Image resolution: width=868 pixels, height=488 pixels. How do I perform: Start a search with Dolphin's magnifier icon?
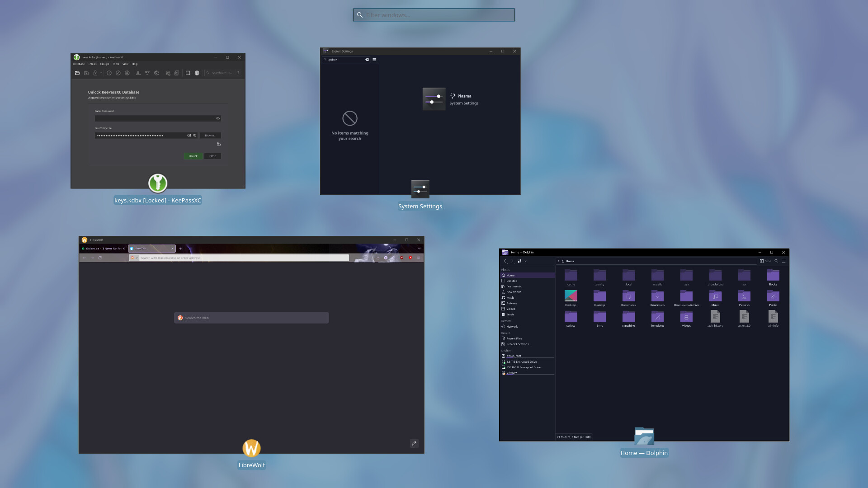click(776, 261)
